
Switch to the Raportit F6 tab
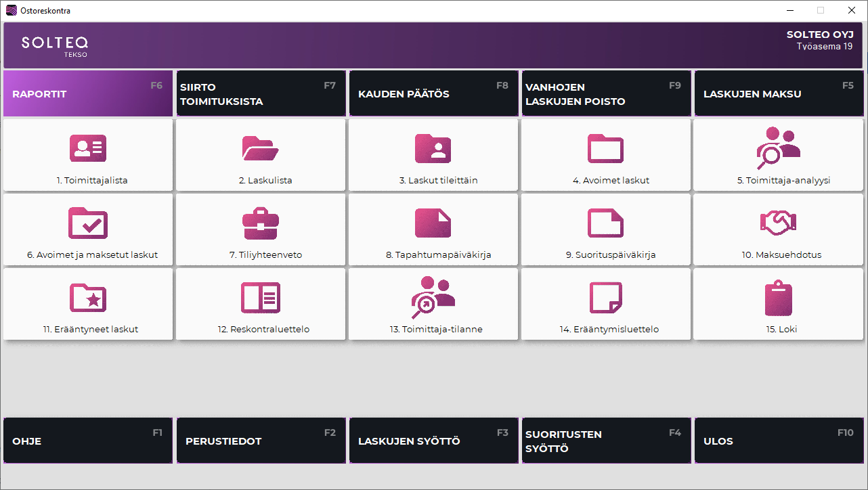tap(88, 94)
